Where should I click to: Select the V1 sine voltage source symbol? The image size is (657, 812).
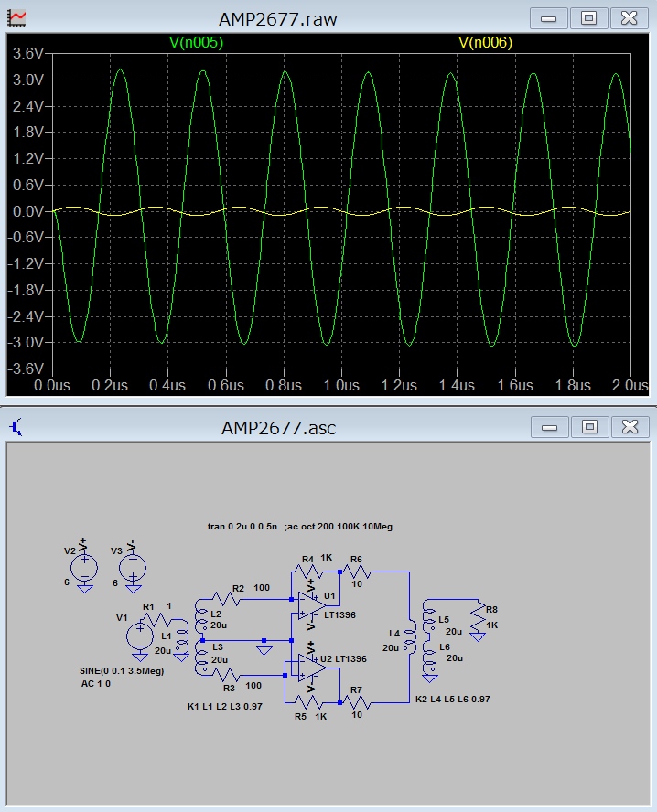[140, 636]
